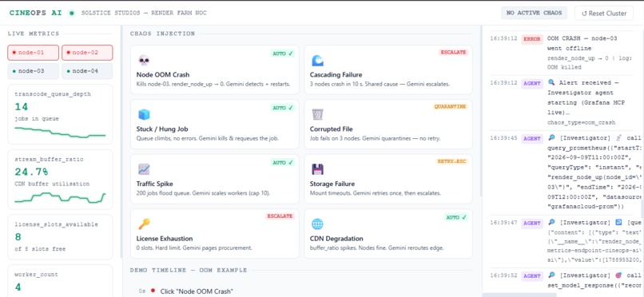This screenshot has width=644, height=297.
Task: Click the CHAOS INJECTION section heading
Action: pyautogui.click(x=163, y=34)
